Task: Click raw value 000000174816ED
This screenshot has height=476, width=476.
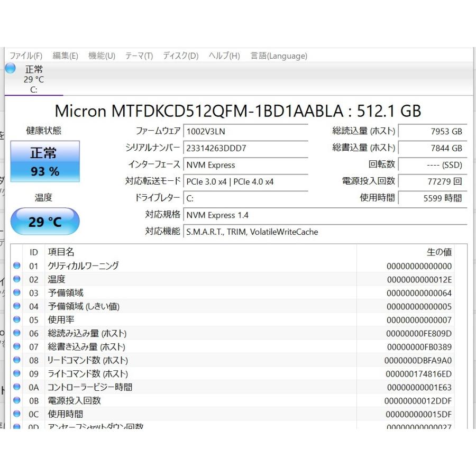Action: [419, 374]
